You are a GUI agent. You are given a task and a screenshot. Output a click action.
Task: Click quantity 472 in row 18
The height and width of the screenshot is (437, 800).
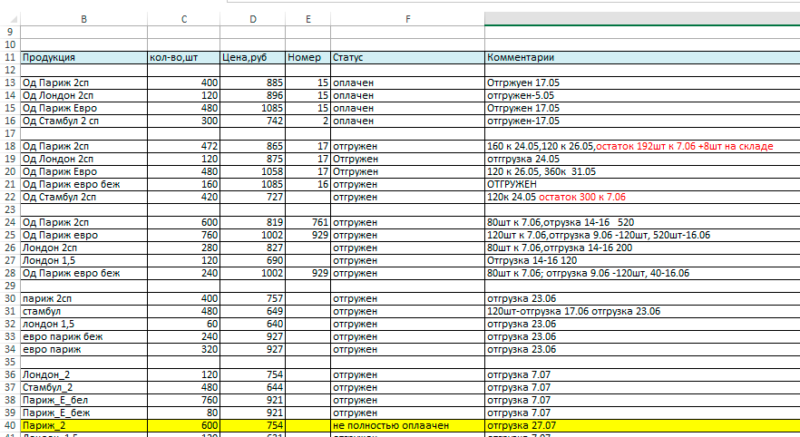click(x=184, y=146)
